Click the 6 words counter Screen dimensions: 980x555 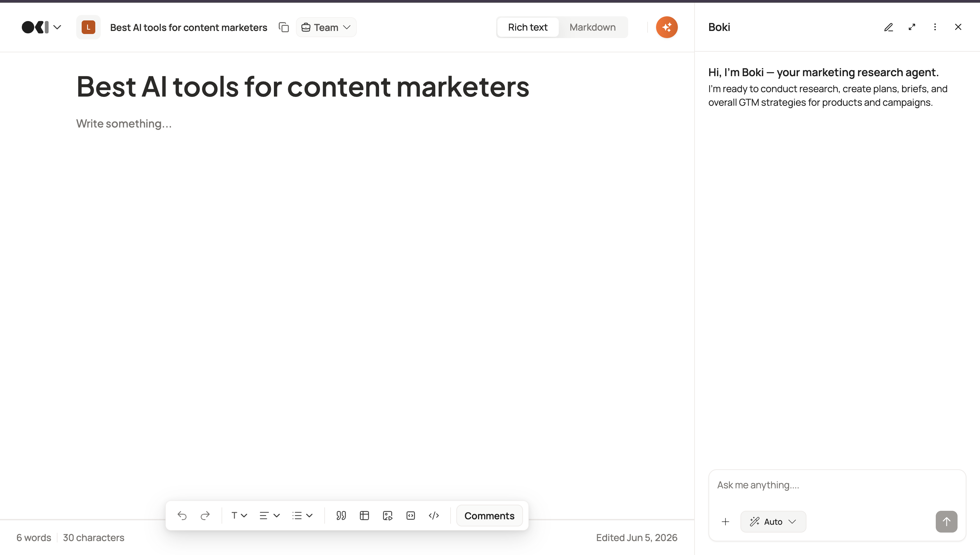pyautogui.click(x=34, y=537)
